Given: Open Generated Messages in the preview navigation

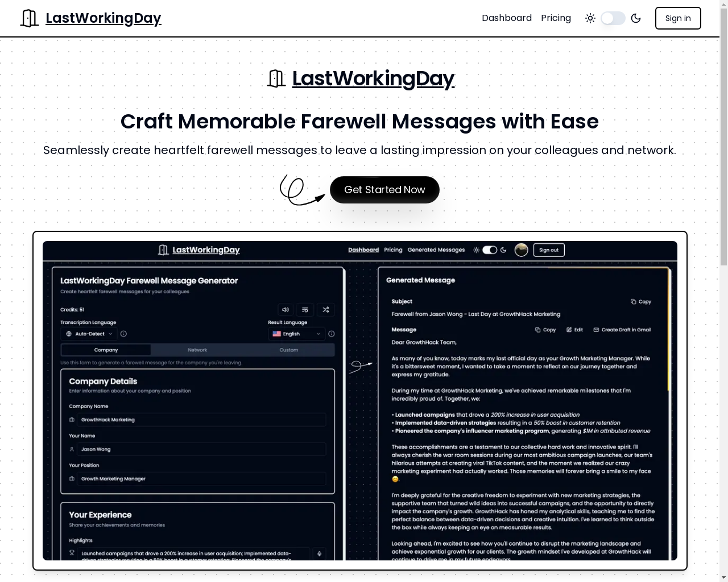Looking at the screenshot, I should click(436, 250).
